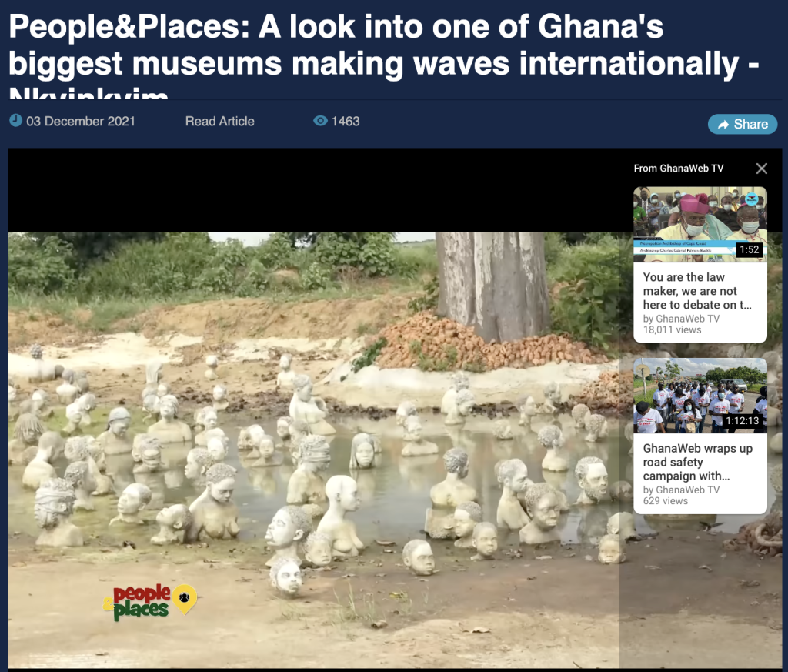Click the 1:52 duration badge
This screenshot has width=788, height=672.
pos(749,249)
